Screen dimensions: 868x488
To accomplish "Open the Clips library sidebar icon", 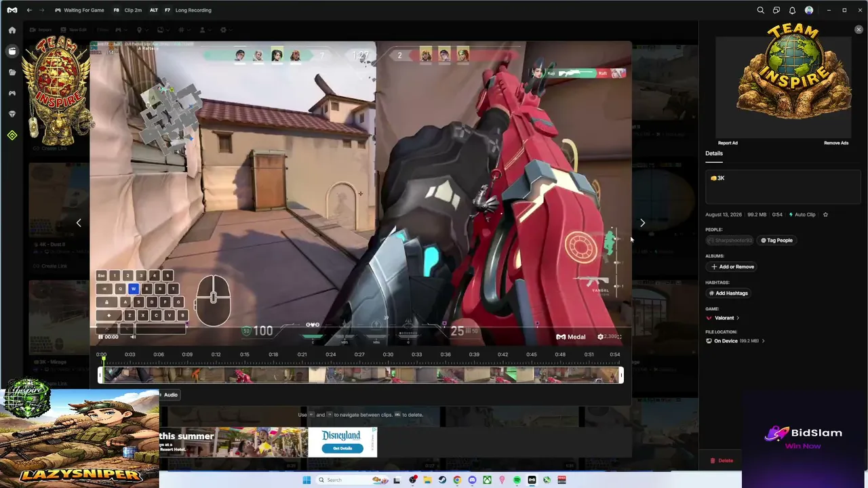I will [x=12, y=51].
